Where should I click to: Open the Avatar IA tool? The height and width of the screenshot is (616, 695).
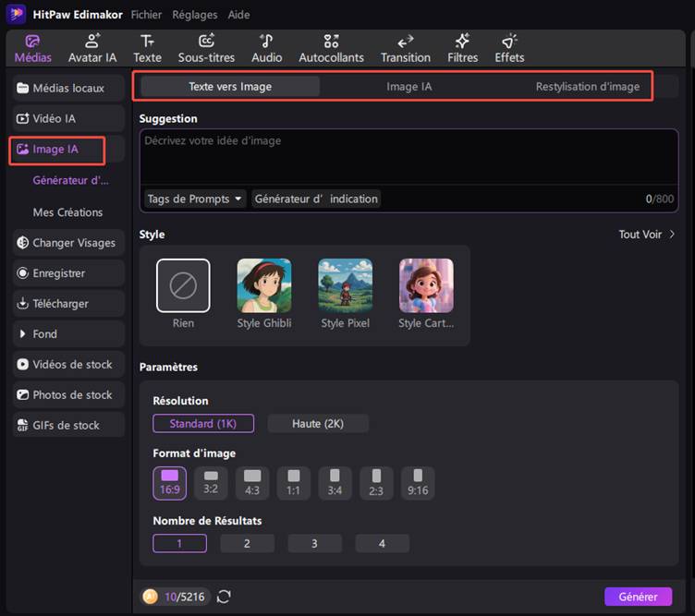[92, 49]
